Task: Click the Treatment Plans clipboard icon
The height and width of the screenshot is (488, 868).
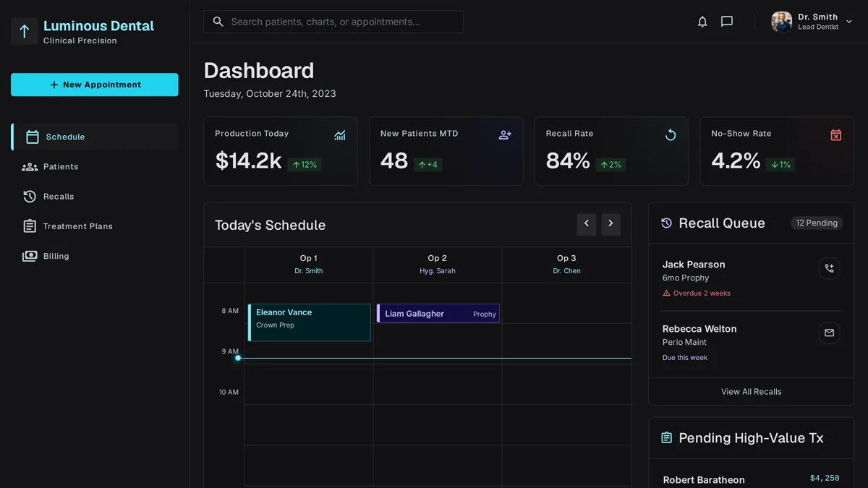Action: click(x=30, y=226)
